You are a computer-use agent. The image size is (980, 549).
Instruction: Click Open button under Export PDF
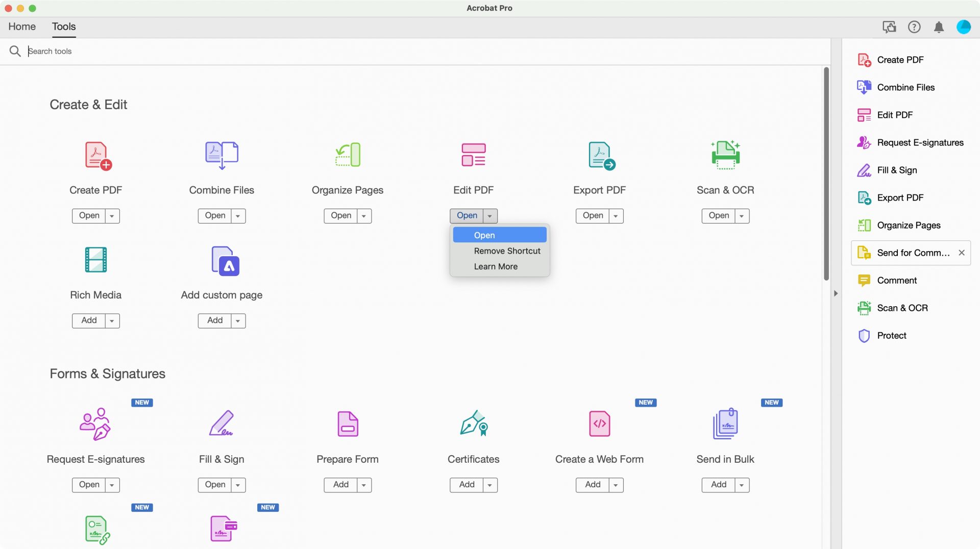tap(593, 216)
